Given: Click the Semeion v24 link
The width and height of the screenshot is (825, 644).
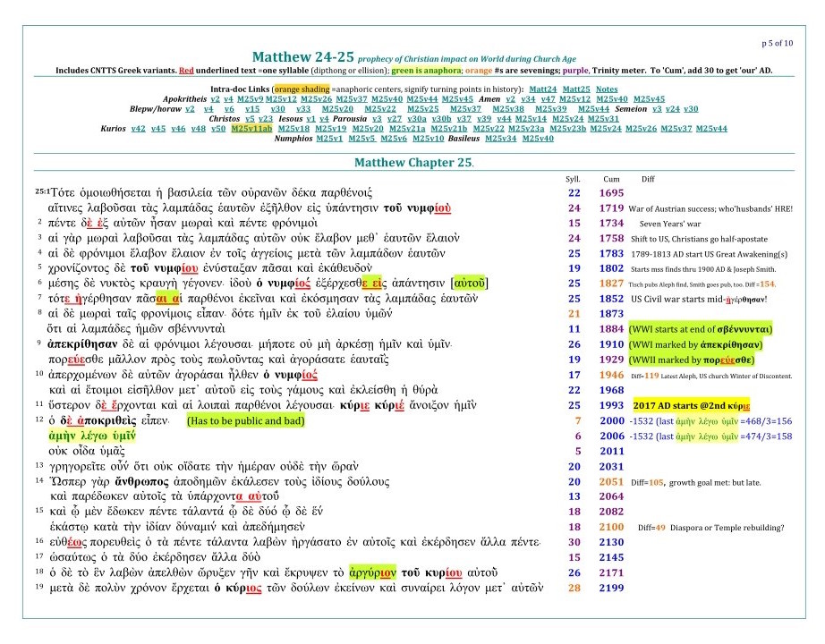Looking at the screenshot, I should (672, 109).
